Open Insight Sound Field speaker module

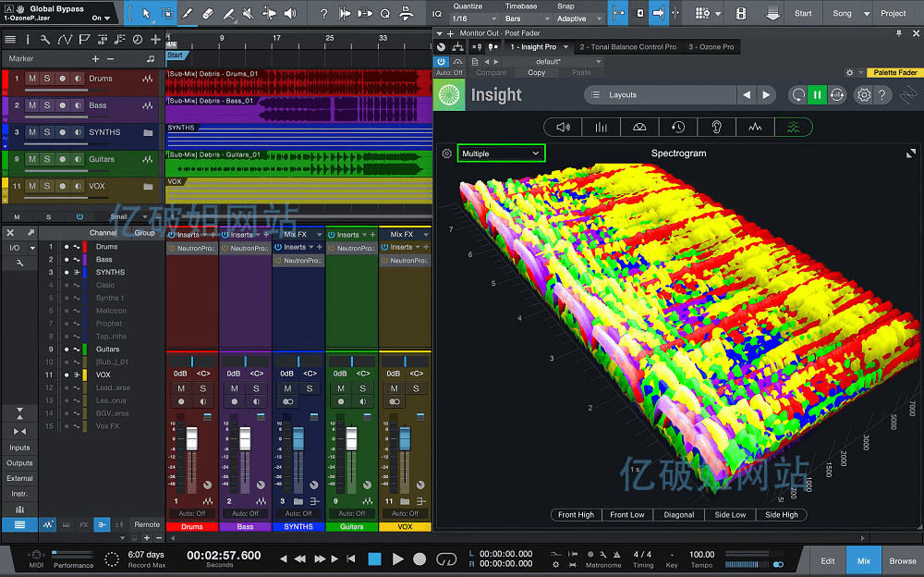[563, 127]
